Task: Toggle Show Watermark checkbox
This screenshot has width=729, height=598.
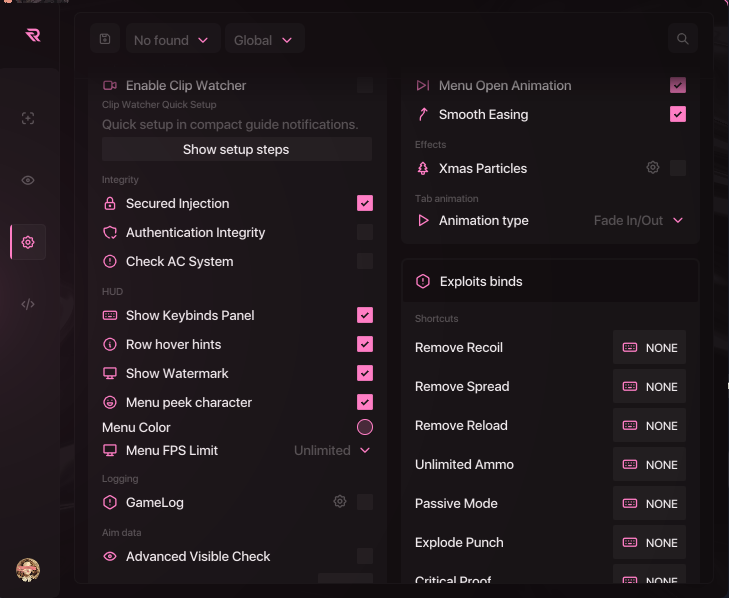Action: click(365, 373)
